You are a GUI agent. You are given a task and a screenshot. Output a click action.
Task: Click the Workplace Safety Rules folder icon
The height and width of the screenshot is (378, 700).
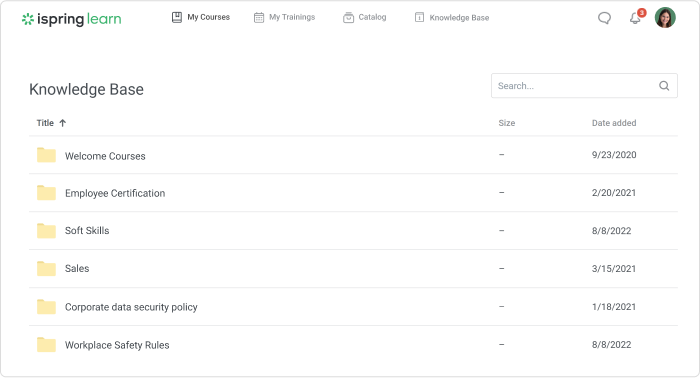(46, 345)
